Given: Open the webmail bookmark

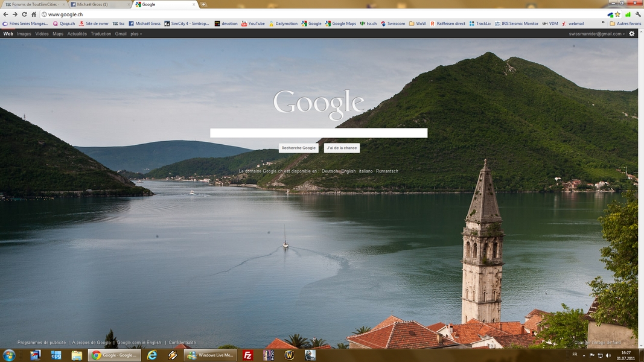Looking at the screenshot, I should point(573,24).
